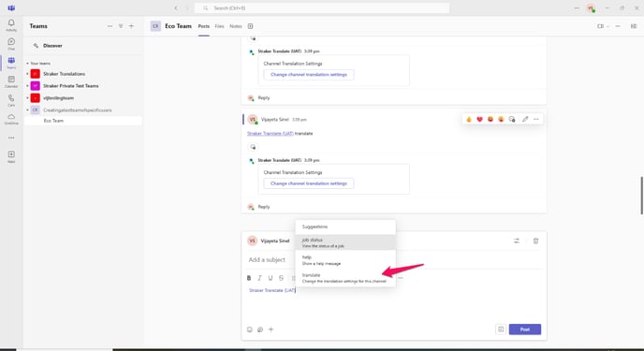Viewport: 644px width, 351px height.
Task: React with the laugh emoji
Action: click(x=490, y=119)
